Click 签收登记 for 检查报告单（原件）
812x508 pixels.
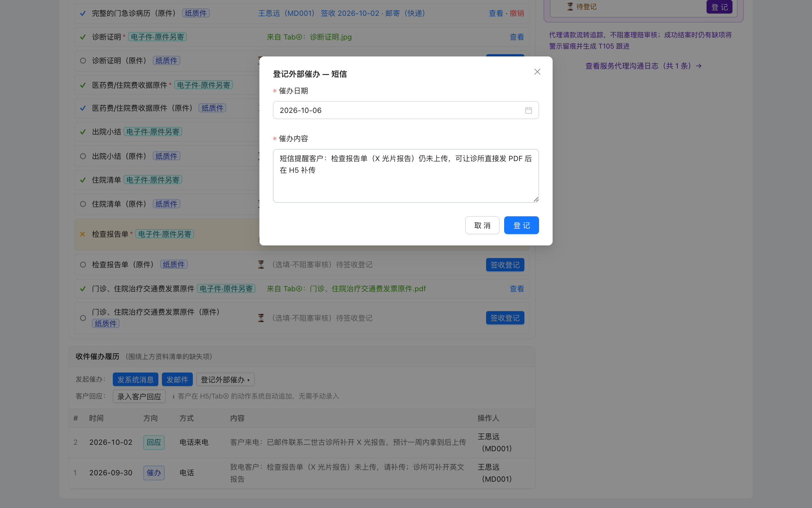[x=505, y=265]
